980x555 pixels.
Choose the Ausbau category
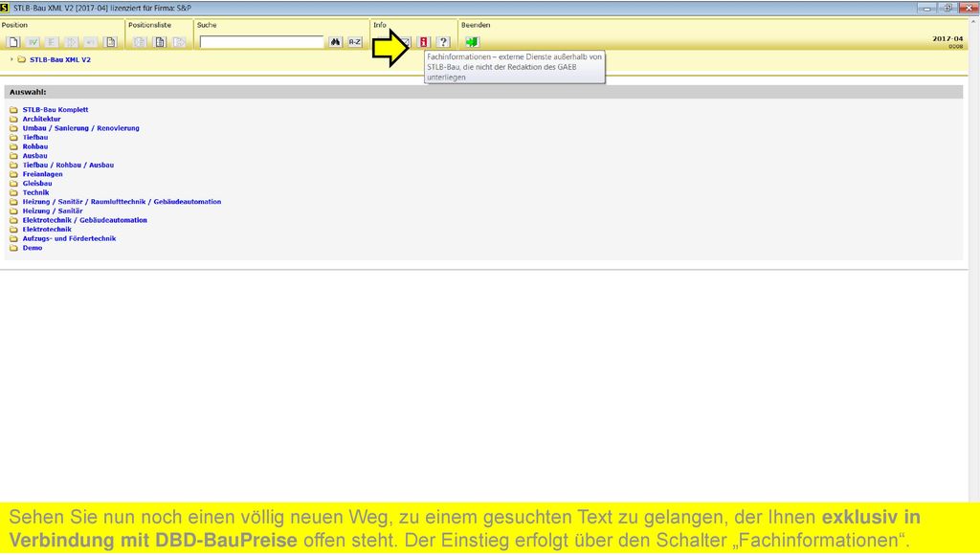pyautogui.click(x=35, y=156)
